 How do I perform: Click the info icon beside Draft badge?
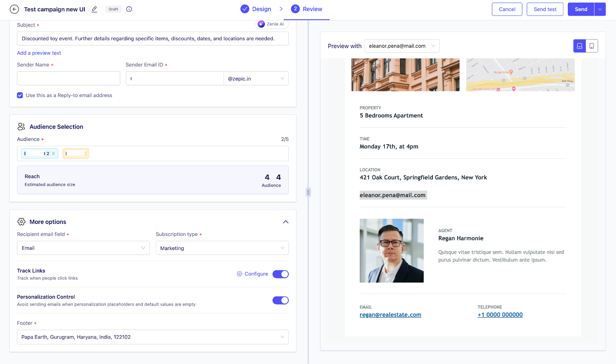[129, 9]
